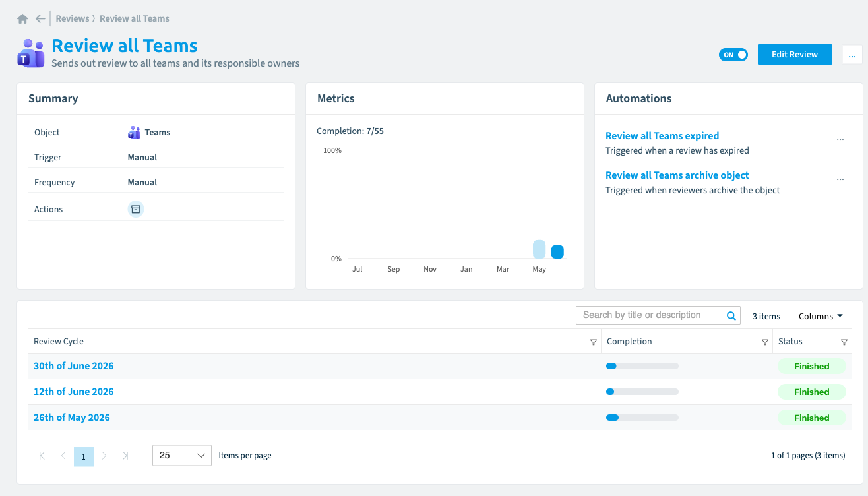Viewport: 868px width, 496px height.
Task: Click the Frequency value Manual
Action: [x=142, y=183]
